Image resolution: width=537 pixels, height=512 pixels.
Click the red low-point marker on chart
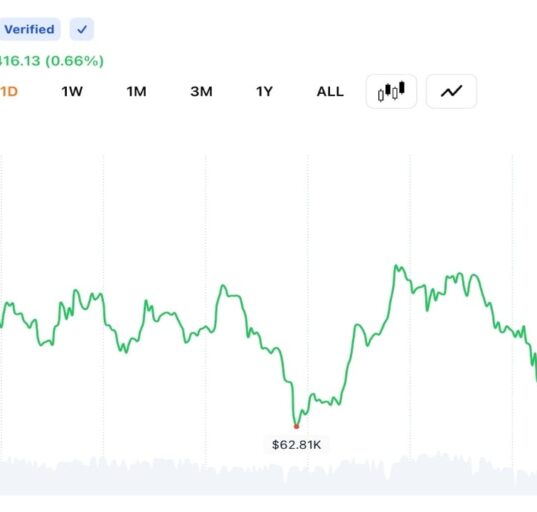click(296, 426)
